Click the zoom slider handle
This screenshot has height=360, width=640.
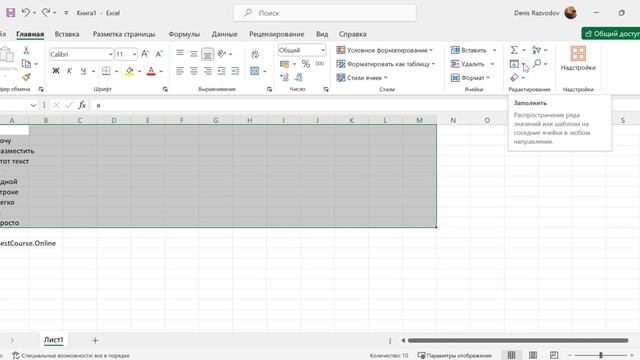pyautogui.click(x=601, y=356)
